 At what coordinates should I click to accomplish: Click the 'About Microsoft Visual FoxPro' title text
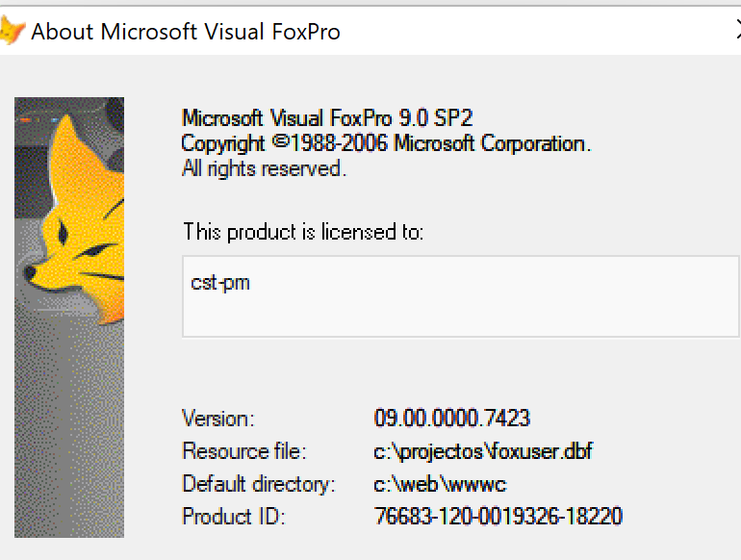186,32
